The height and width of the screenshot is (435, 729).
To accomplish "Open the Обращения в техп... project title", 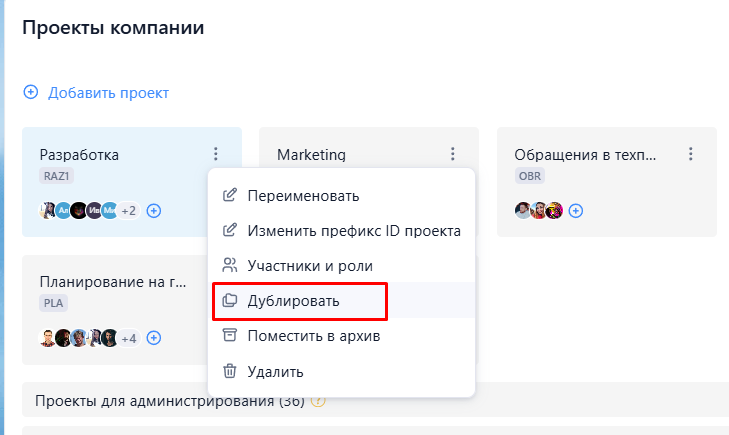I will point(585,155).
